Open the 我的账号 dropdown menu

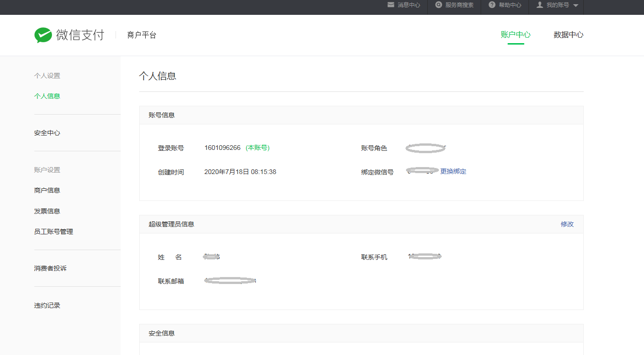[x=557, y=5]
